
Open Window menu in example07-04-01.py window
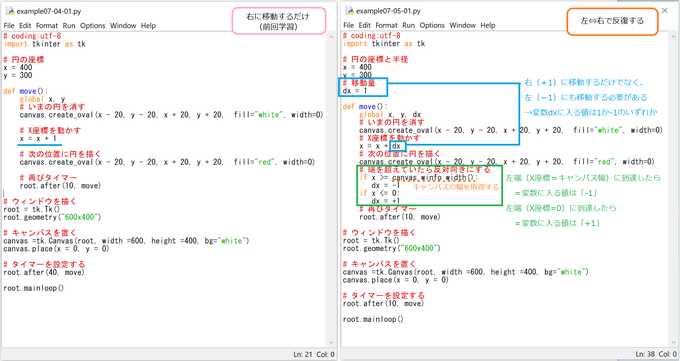tap(123, 26)
